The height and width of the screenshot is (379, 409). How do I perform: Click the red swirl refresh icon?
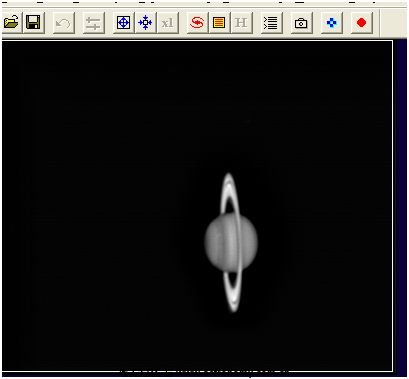(x=197, y=23)
